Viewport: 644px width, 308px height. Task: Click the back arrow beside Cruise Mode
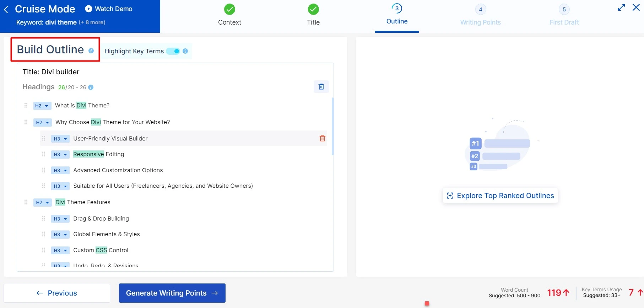[6, 10]
